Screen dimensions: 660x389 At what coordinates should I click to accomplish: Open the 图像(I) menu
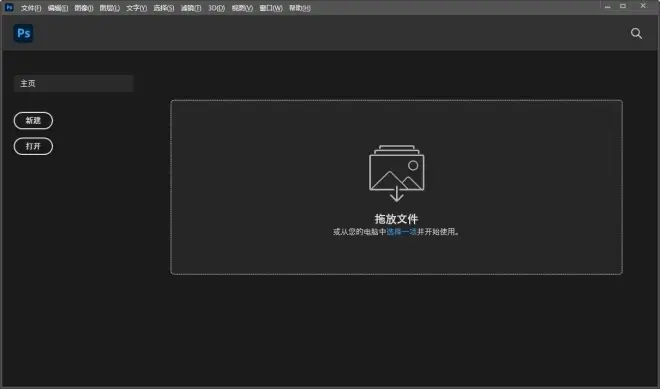(84, 8)
